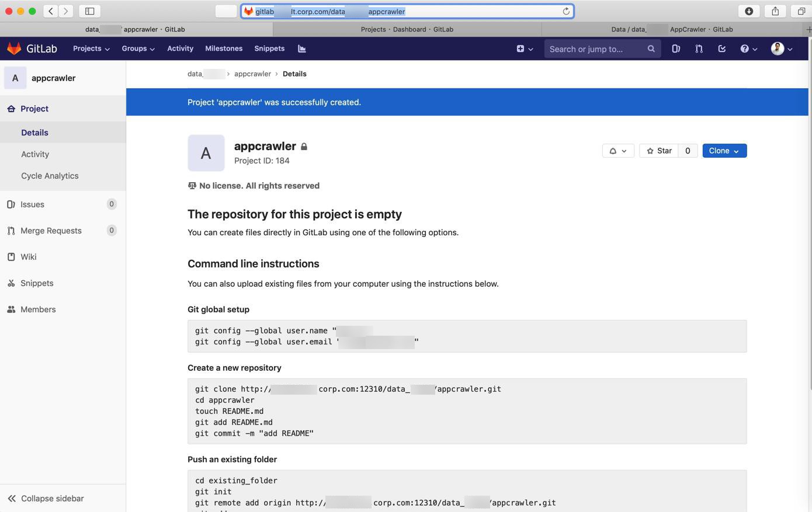The height and width of the screenshot is (512, 812).
Task: Click the GitLab fox logo
Action: pyautogui.click(x=14, y=49)
